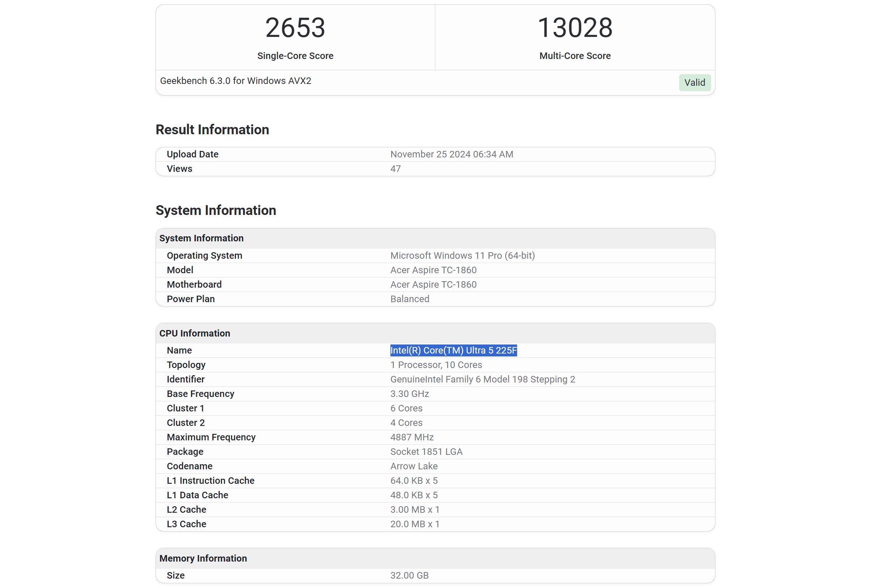Screen dimensions: 871x588
Task: Click the highlighted Intel Core Ultra 5 225F name
Action: tap(453, 350)
